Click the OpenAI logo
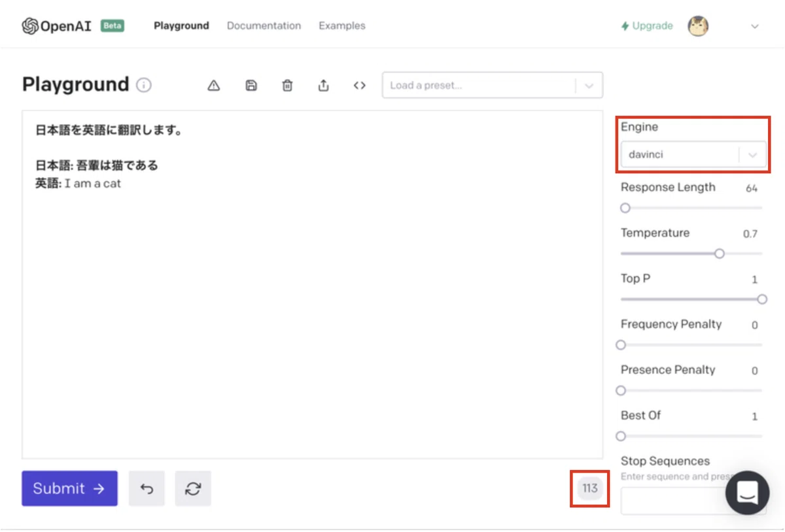This screenshot has height=532, width=785. point(57,25)
